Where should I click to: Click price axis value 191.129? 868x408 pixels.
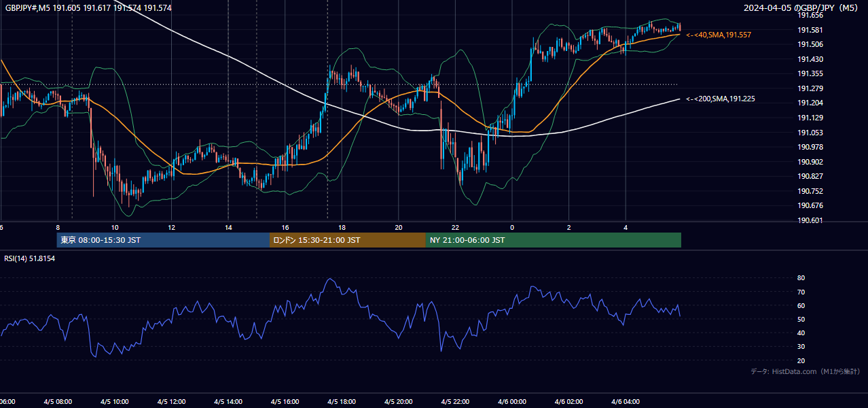point(810,118)
